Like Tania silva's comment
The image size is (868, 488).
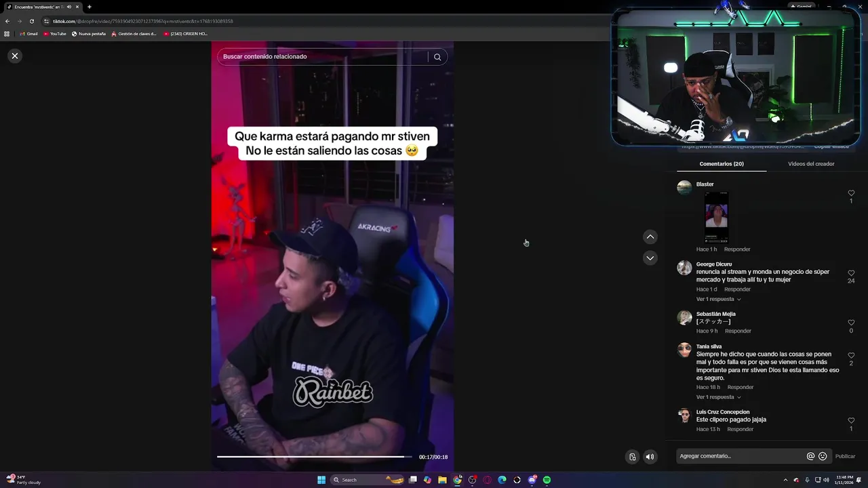click(851, 355)
